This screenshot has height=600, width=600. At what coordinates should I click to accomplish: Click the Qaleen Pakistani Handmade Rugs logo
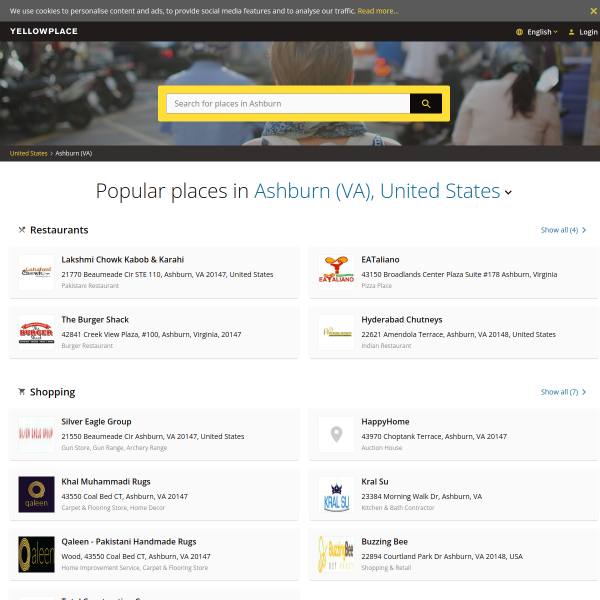pyautogui.click(x=36, y=554)
